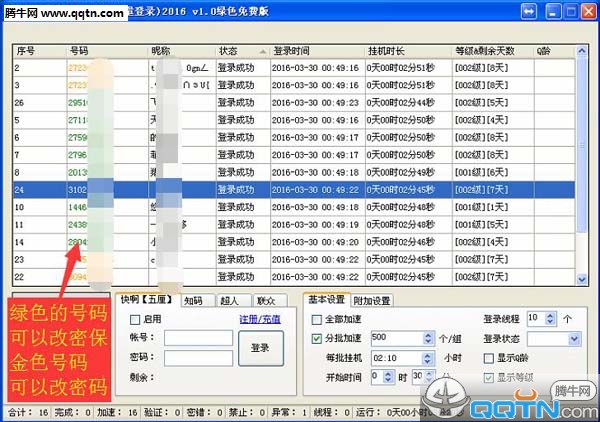
Task: Click the 注册/充值 link
Action: pyautogui.click(x=259, y=319)
